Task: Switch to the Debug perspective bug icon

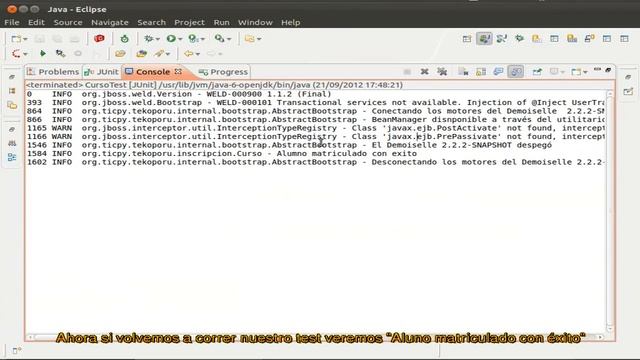Action: click(x=519, y=39)
